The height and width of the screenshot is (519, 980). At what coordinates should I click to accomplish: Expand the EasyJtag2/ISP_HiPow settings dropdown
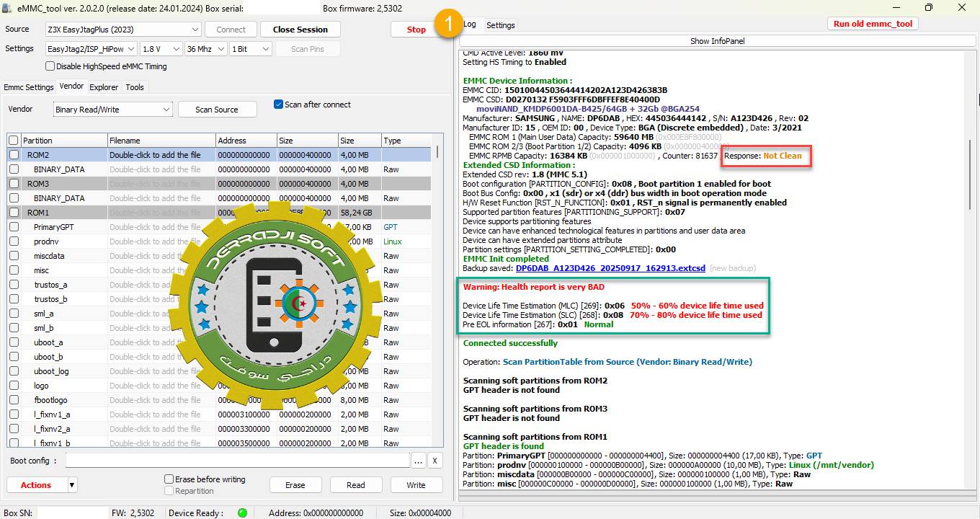(x=91, y=49)
